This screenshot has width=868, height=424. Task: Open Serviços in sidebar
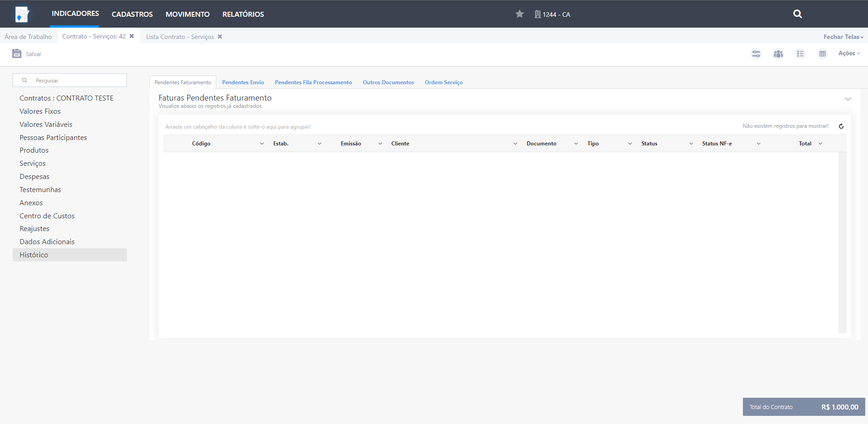(x=33, y=164)
